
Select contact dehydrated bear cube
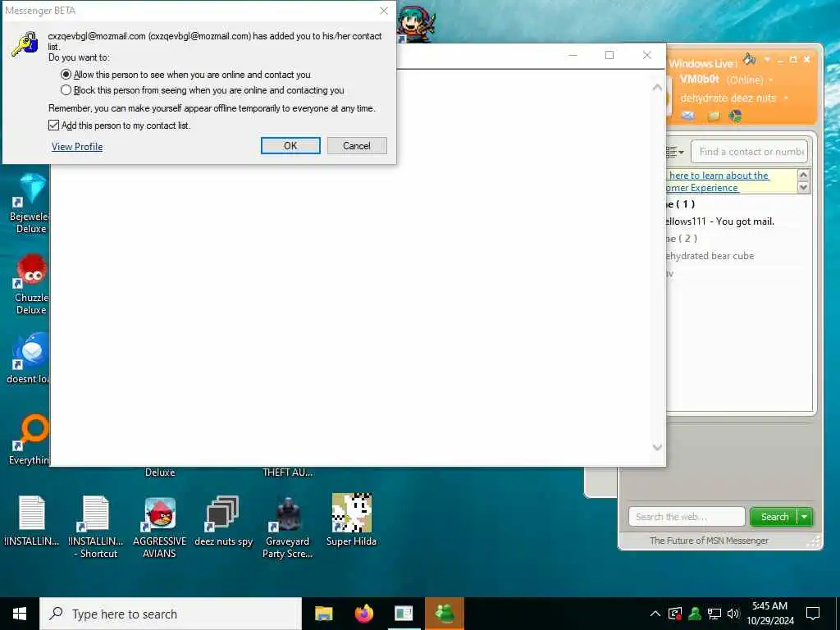(710, 256)
